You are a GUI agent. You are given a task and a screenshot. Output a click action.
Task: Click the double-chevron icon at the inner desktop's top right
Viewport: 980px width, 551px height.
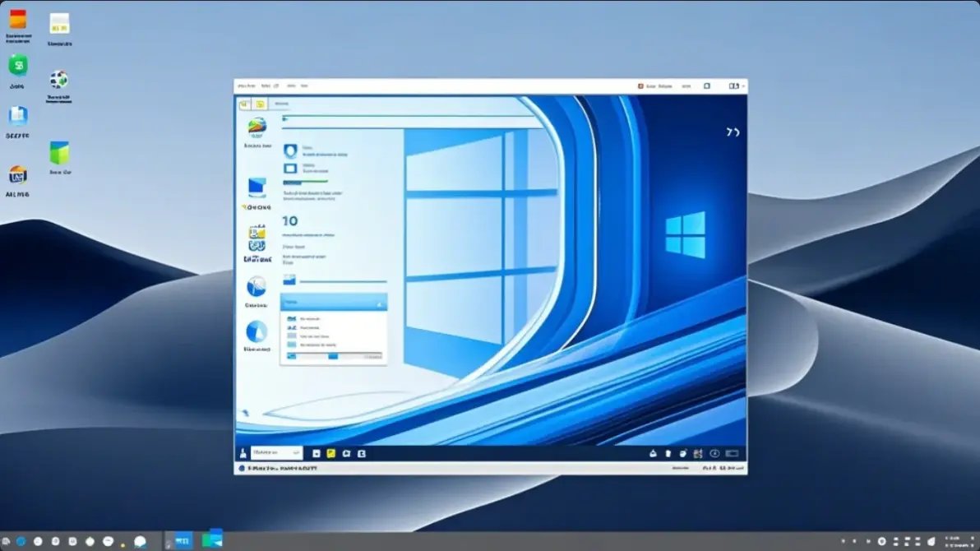(x=733, y=132)
